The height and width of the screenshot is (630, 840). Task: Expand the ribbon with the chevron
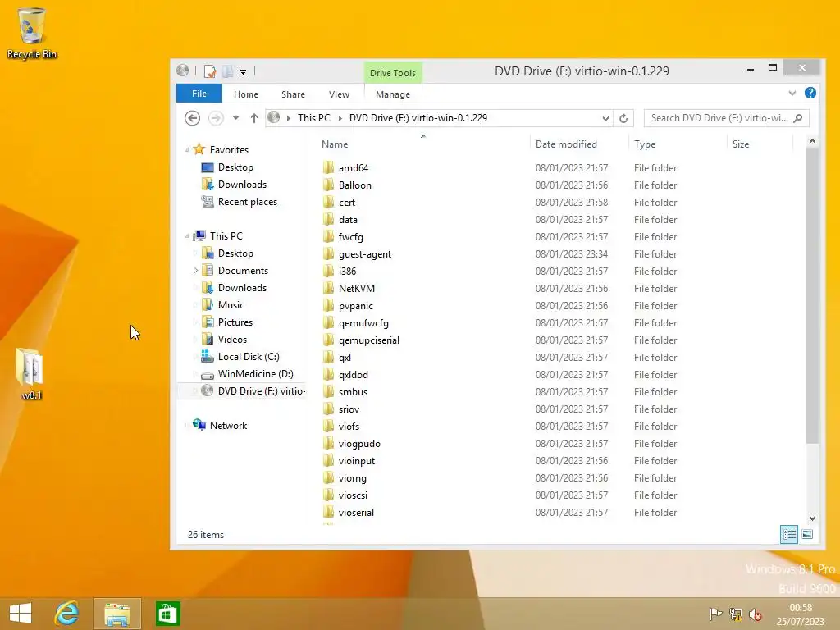click(x=792, y=94)
